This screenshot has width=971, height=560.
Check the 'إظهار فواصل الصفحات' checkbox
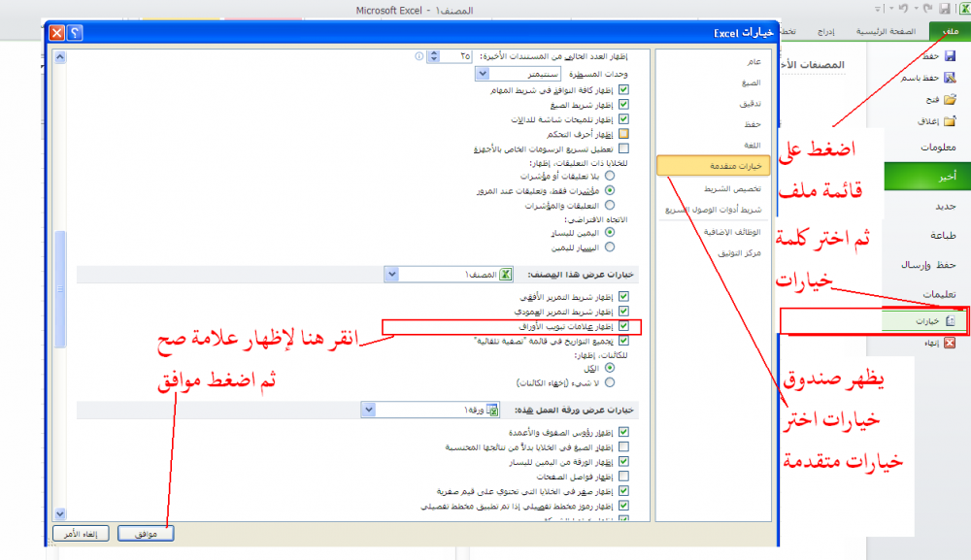coord(623,477)
